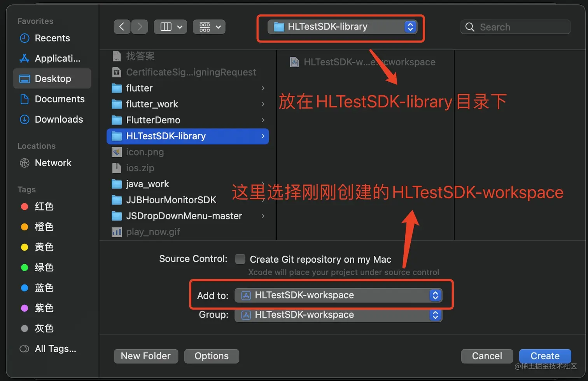This screenshot has height=381, width=588.
Task: Expand the flutter folder chevron
Action: pos(263,88)
